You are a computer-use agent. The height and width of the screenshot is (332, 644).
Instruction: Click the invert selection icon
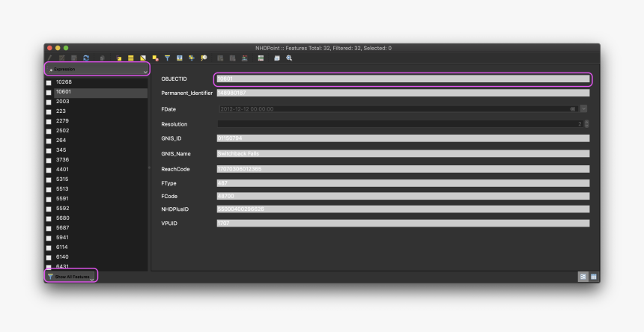pyautogui.click(x=143, y=58)
